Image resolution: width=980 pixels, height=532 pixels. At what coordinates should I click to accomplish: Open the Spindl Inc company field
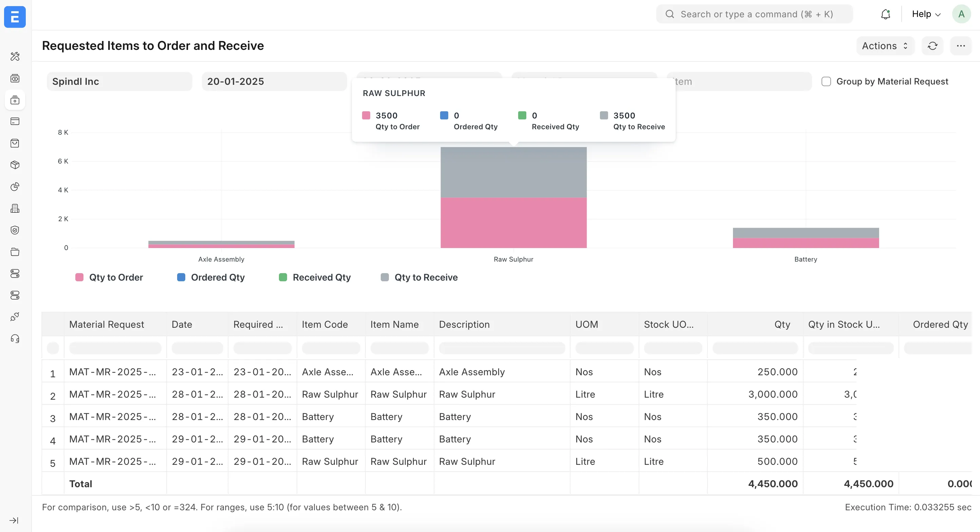119,81
